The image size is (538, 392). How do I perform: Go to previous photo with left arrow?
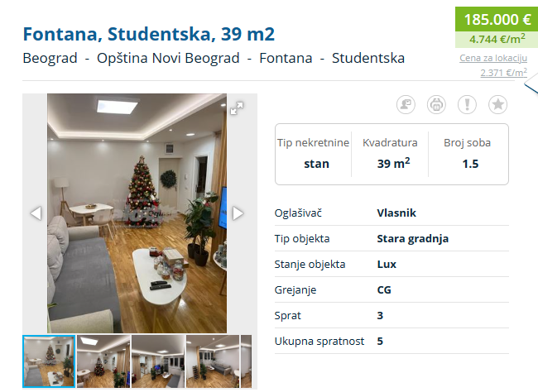click(36, 213)
